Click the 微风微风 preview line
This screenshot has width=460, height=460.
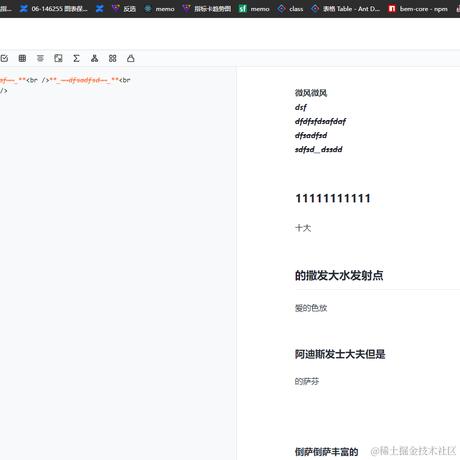click(x=311, y=93)
